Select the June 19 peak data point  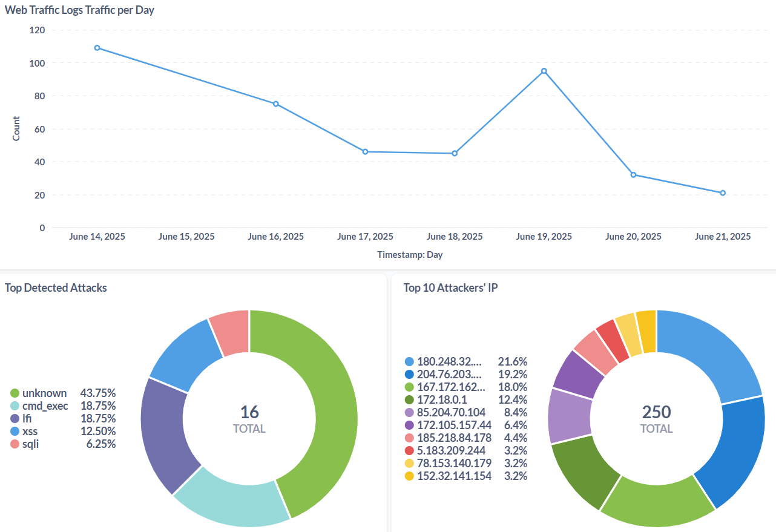544,71
